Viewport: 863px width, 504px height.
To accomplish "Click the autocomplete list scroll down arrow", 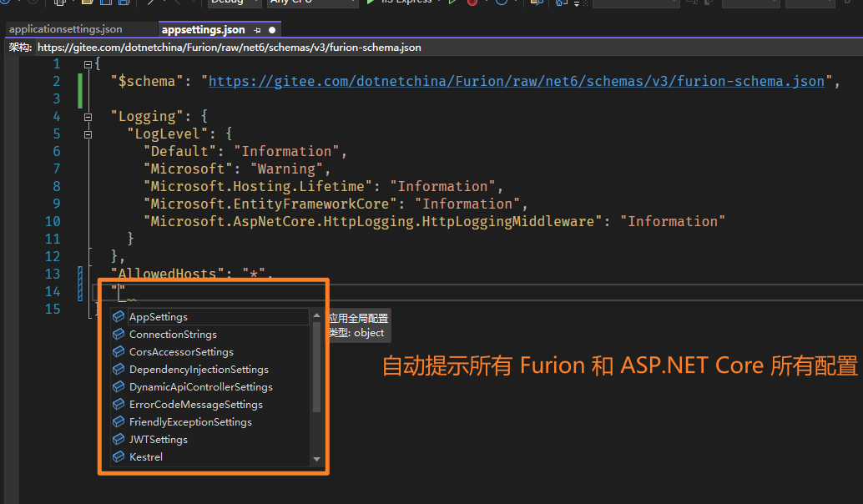I will 316,459.
